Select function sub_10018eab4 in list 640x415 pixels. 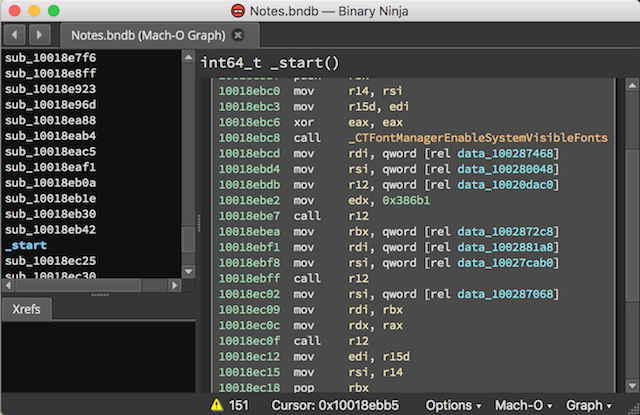click(x=51, y=136)
